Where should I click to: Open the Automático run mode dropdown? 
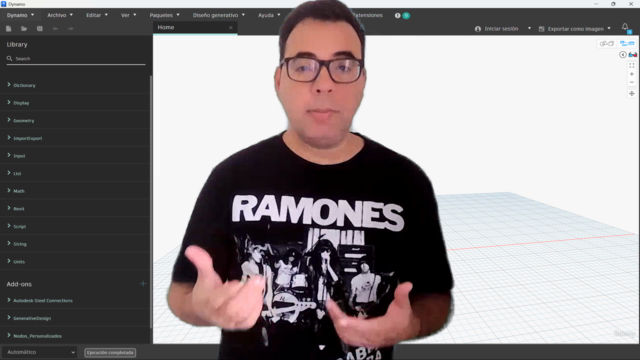[40, 352]
